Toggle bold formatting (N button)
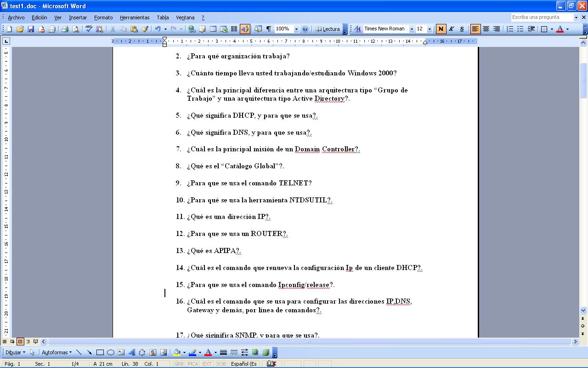Screen dimensions: 588x368 tap(441, 29)
